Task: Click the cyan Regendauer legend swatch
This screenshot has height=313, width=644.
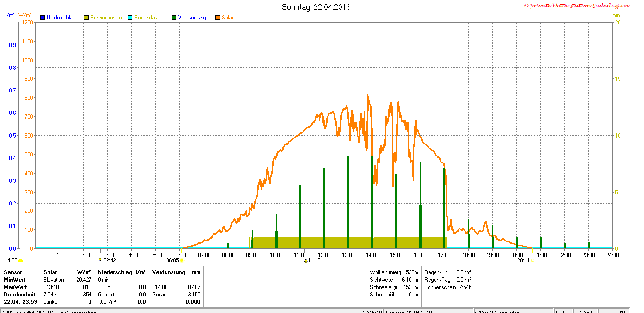Action: 130,18
